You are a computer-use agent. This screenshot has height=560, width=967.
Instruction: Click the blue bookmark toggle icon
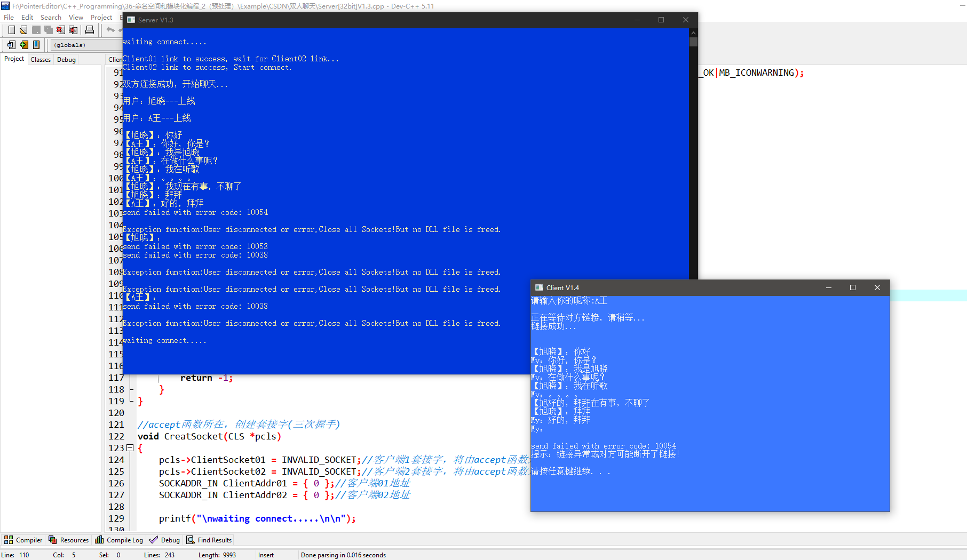coord(36,45)
